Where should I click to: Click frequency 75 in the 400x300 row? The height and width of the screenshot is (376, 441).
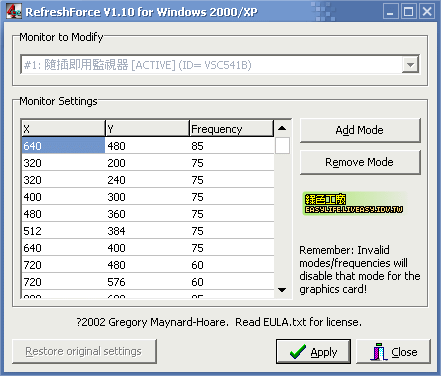click(232, 197)
